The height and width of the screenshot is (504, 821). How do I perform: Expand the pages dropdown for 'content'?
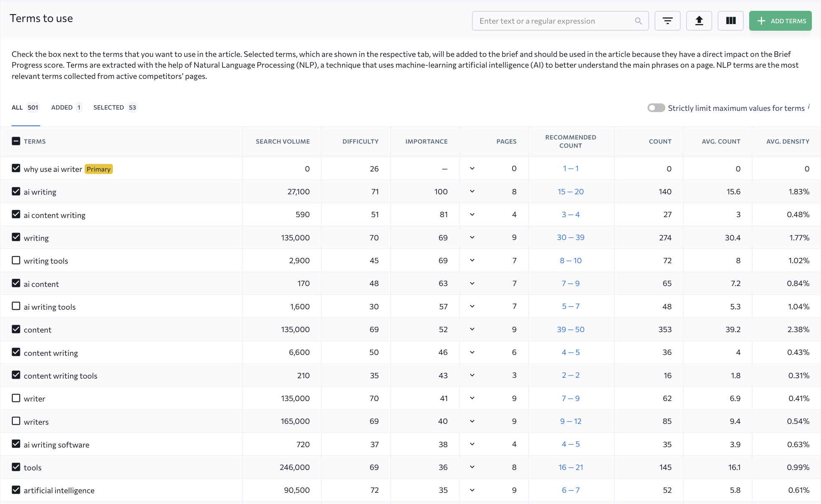[x=472, y=329]
